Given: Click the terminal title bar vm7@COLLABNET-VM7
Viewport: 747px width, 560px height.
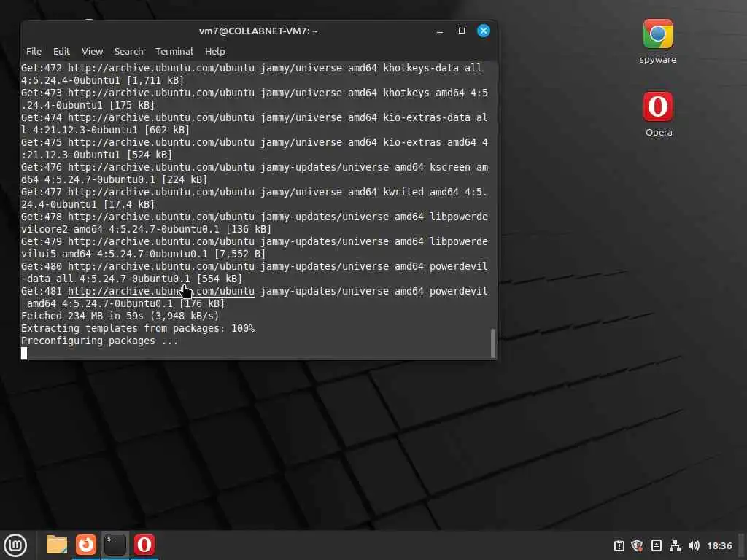Looking at the screenshot, I should (258, 31).
